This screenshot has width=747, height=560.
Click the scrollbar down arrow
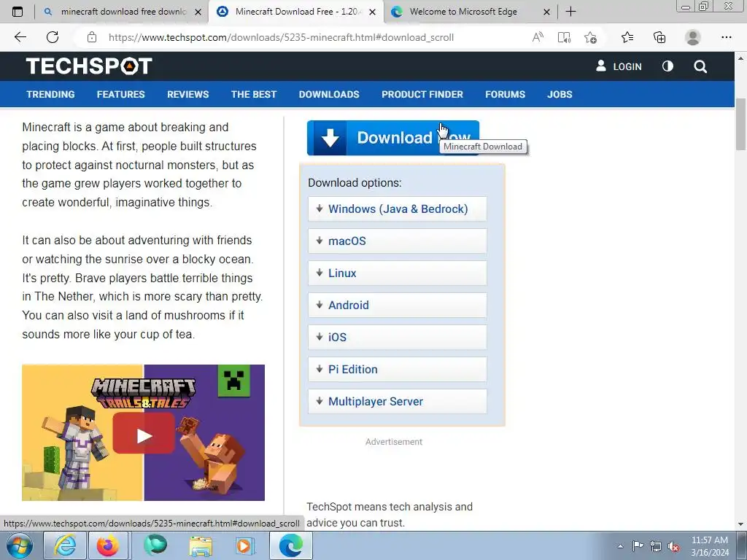click(x=740, y=524)
